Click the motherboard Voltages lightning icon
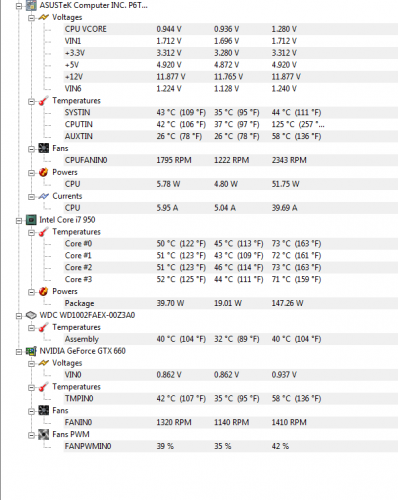398x500 pixels. (44, 17)
